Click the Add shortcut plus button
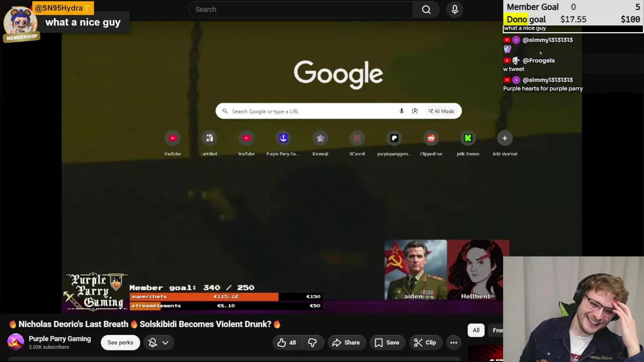 click(x=505, y=138)
